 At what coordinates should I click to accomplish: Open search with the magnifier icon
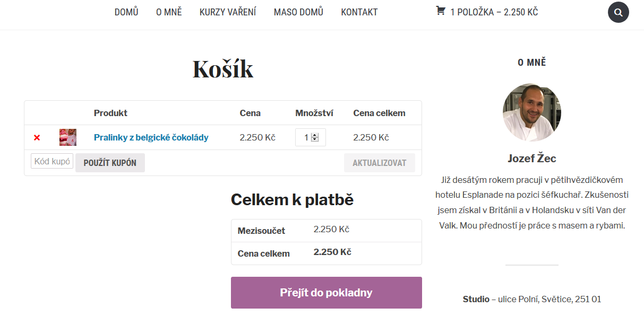(618, 12)
